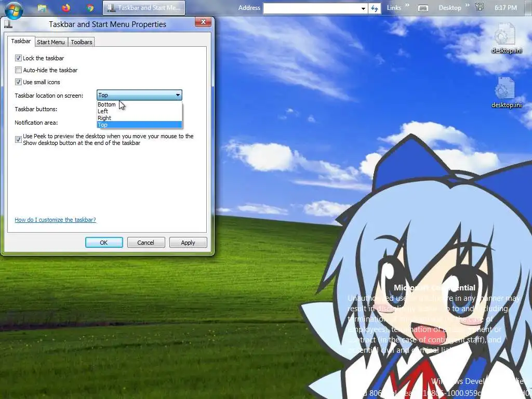Switch to the Start Menu tab
Viewport: 532px width, 399px height.
tap(50, 42)
